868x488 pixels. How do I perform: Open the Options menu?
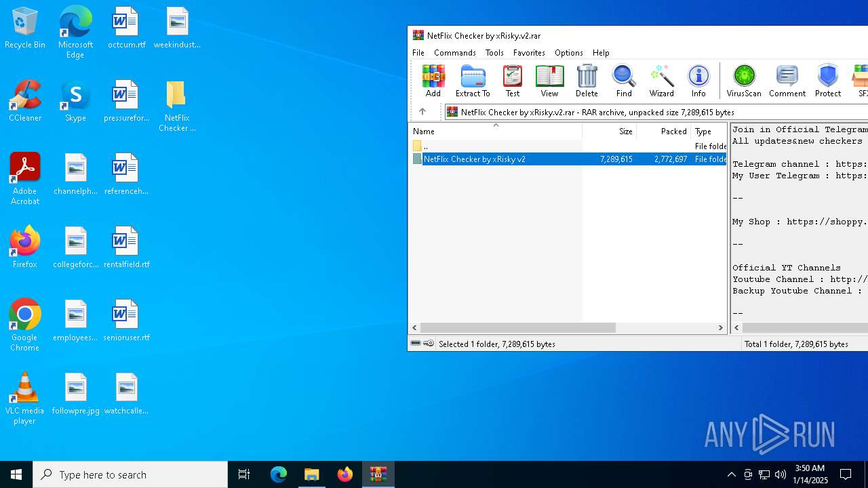tap(568, 52)
